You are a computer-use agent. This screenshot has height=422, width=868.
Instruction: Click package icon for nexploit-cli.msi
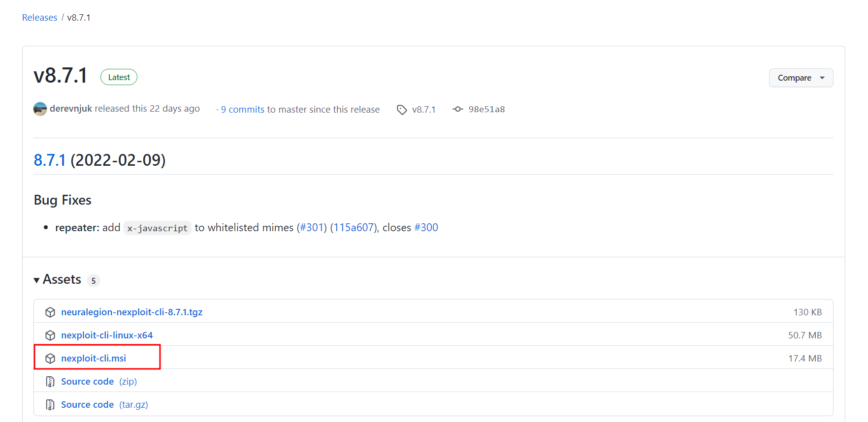(x=50, y=359)
